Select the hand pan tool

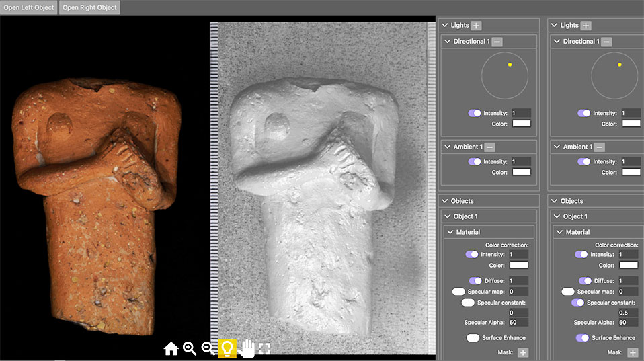click(246, 348)
